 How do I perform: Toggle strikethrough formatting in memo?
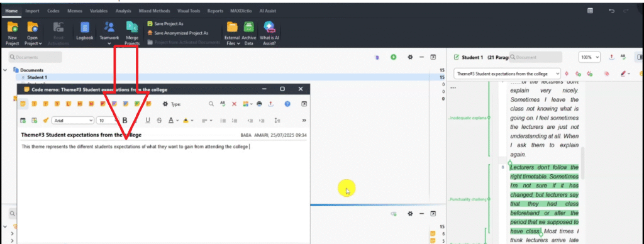point(159,120)
